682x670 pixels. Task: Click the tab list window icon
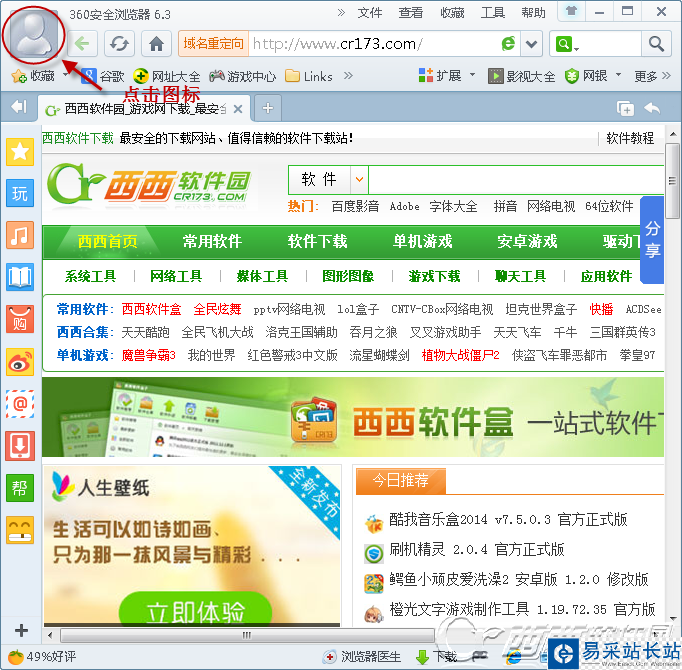tap(625, 108)
